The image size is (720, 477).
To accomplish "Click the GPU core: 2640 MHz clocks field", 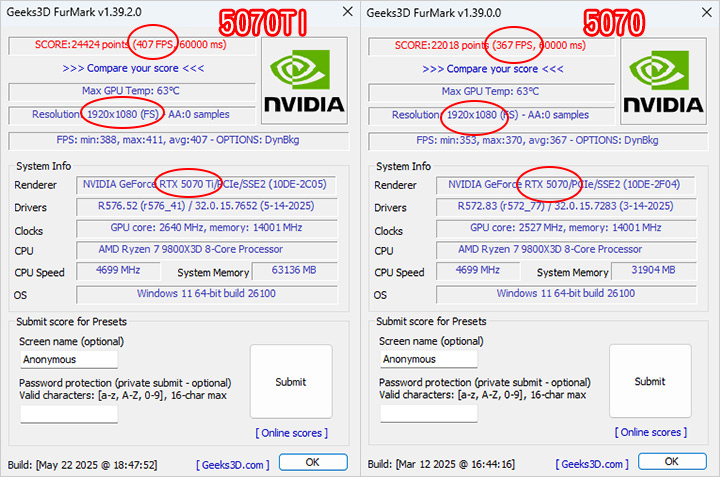I will [x=207, y=228].
